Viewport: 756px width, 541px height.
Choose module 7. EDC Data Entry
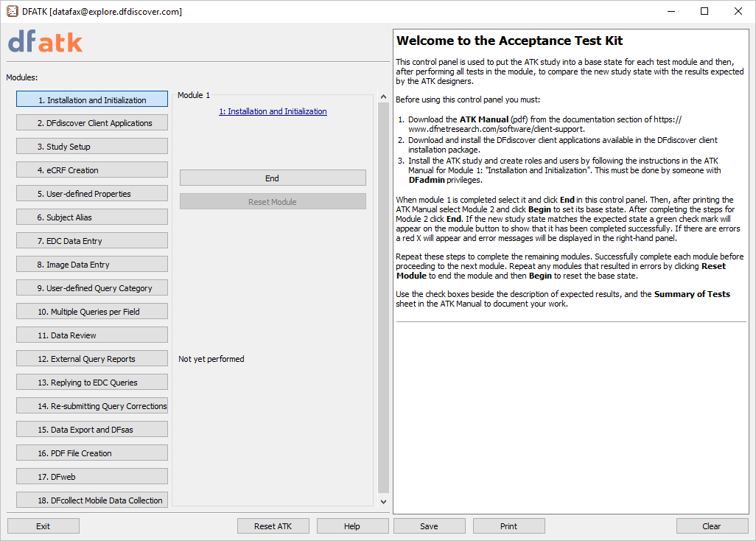[92, 241]
